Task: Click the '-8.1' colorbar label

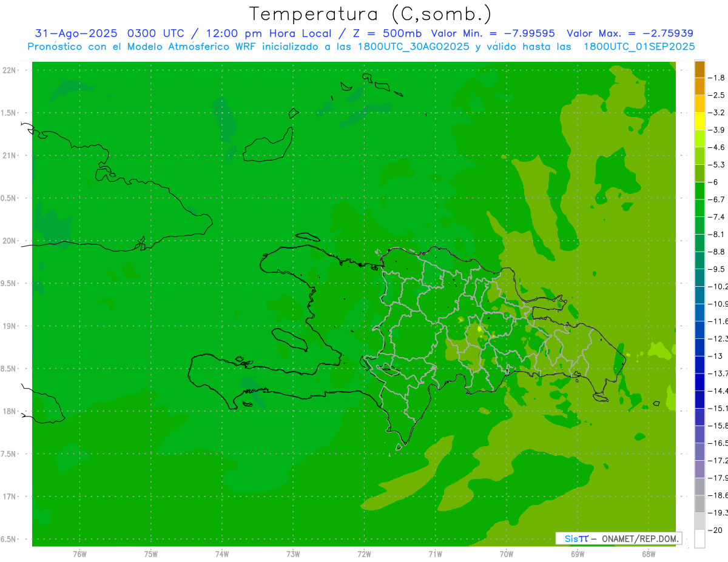Action: tap(716, 234)
